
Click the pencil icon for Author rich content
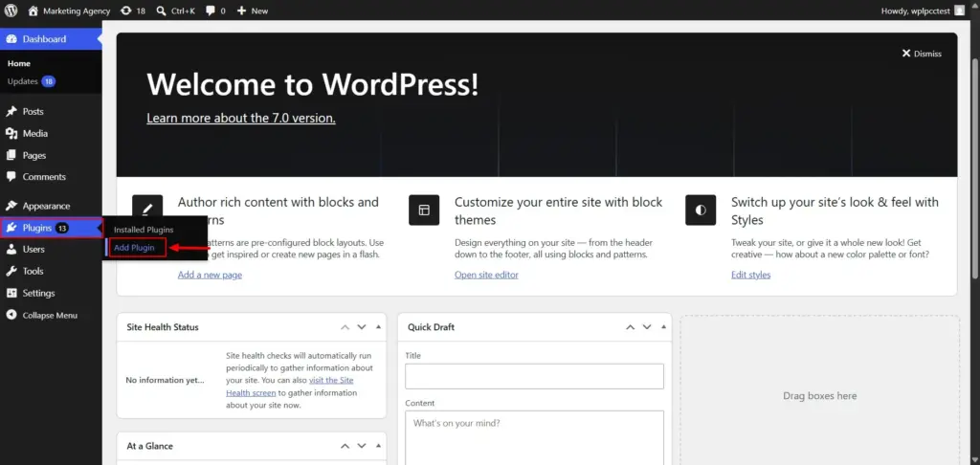[147, 210]
